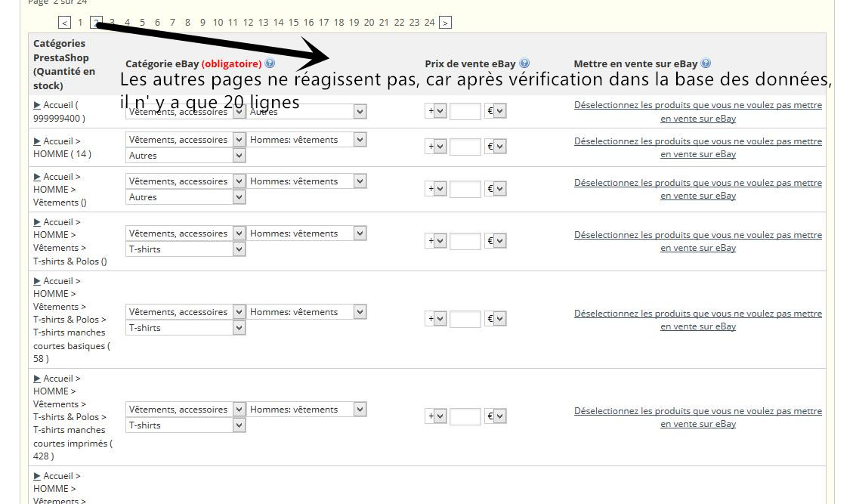
Task: Open Vêtements, accessoires dropdown in imprimés row
Action: (186, 410)
